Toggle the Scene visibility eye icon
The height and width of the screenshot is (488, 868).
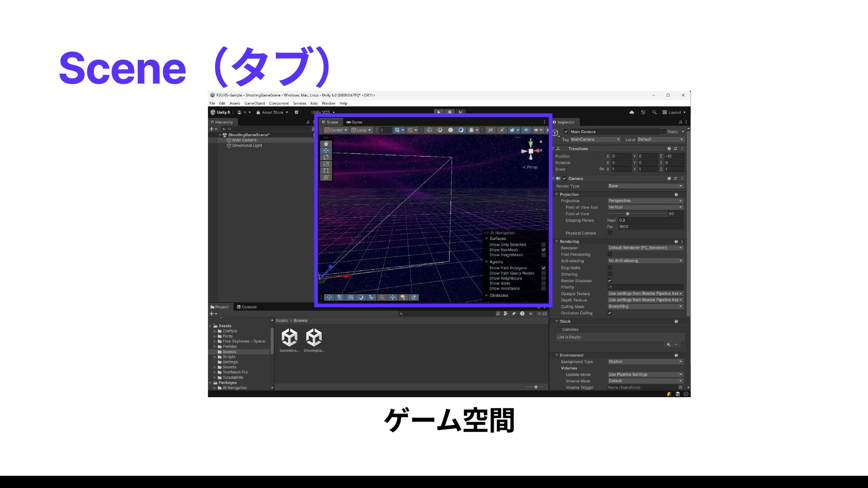tap(526, 130)
